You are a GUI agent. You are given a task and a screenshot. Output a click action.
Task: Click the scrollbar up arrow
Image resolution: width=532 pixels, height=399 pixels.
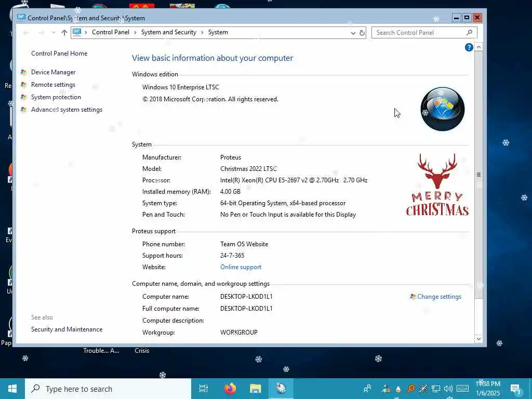click(x=478, y=47)
